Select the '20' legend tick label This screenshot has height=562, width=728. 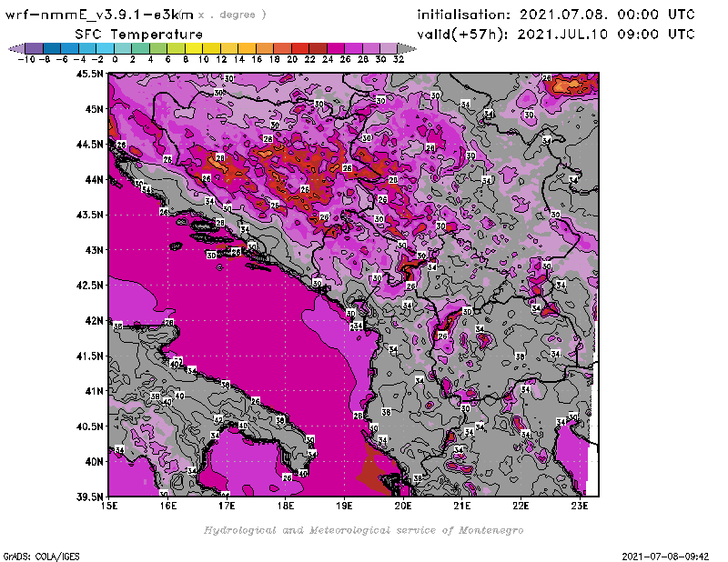[x=292, y=59]
